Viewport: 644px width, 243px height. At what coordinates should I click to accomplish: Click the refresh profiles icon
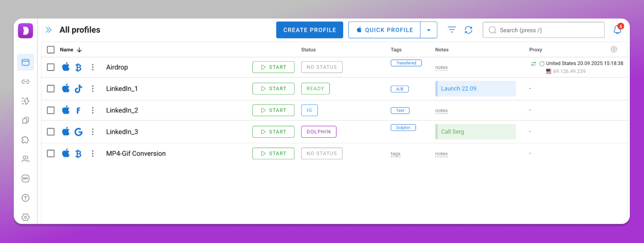click(468, 30)
